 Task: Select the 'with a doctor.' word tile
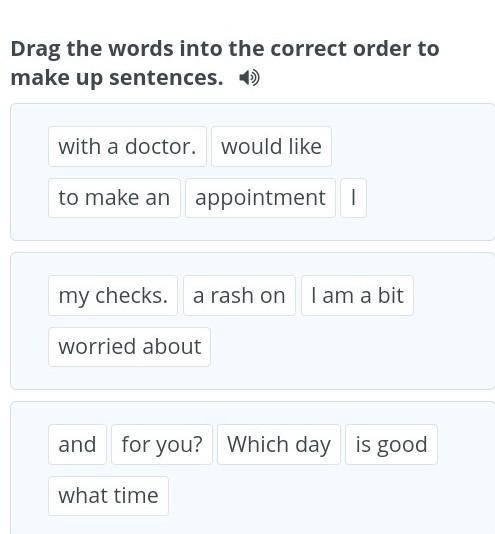click(x=127, y=146)
